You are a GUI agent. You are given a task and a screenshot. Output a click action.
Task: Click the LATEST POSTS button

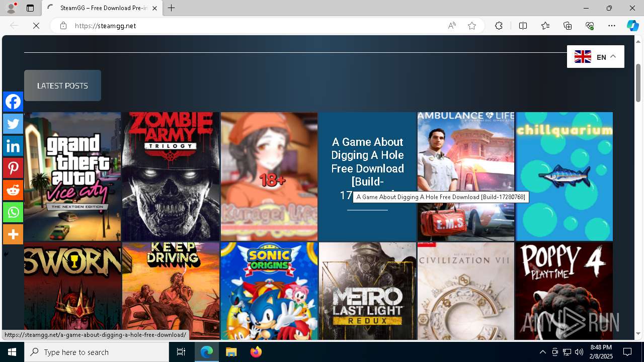[62, 85]
